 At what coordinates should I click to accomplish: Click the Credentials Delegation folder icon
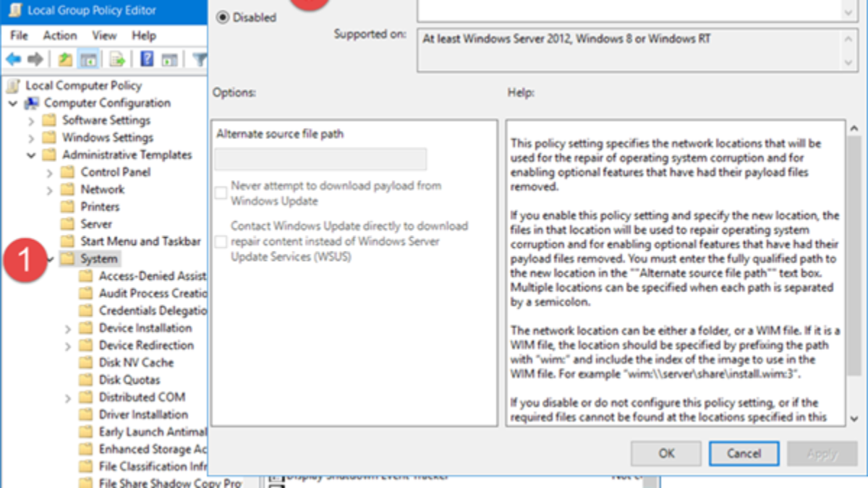point(86,311)
